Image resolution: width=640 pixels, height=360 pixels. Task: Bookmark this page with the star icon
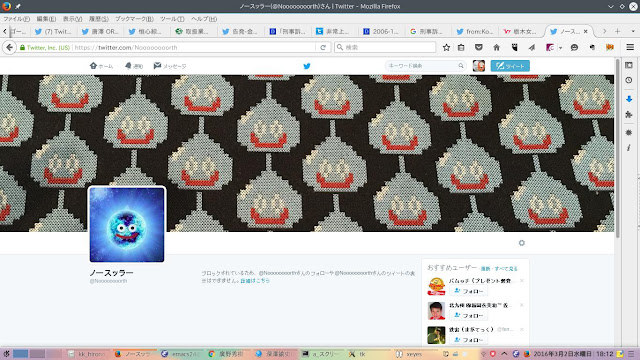(447, 47)
